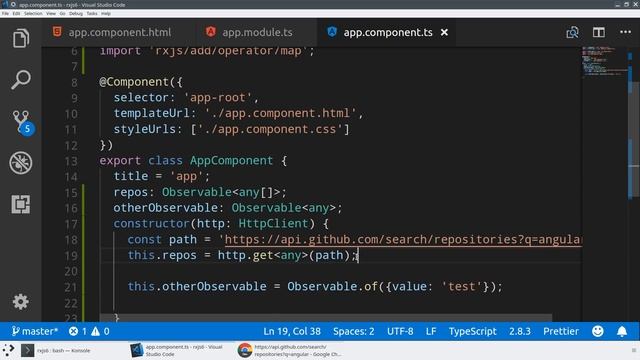Click line number 21 in the gutter

tap(71, 287)
